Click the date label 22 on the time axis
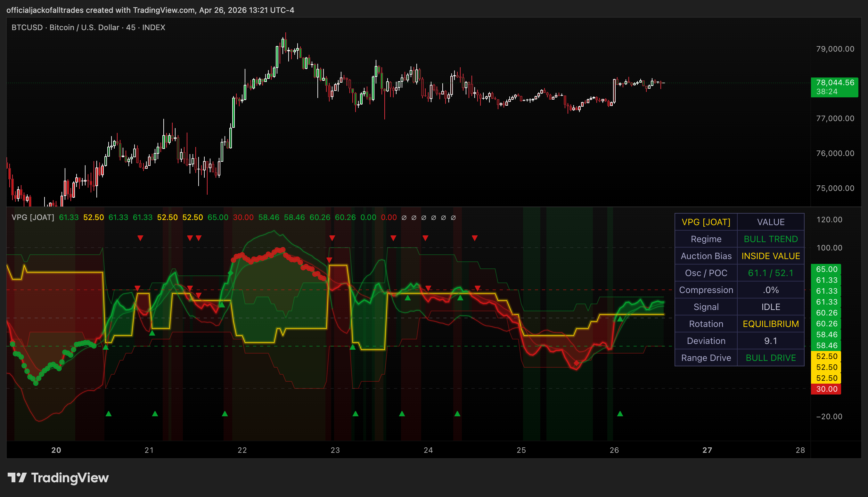This screenshot has height=497, width=868. point(242,450)
